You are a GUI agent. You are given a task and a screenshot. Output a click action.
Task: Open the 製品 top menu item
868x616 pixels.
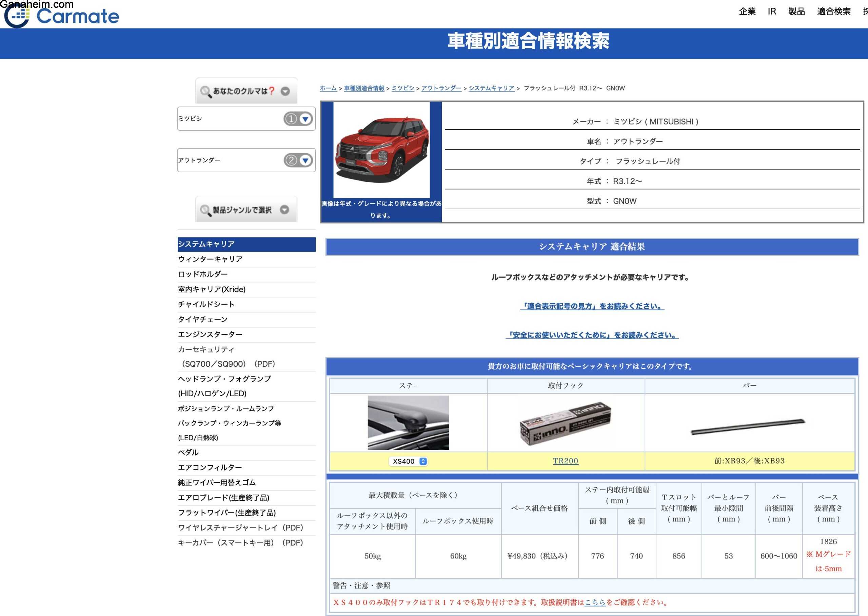click(x=796, y=12)
